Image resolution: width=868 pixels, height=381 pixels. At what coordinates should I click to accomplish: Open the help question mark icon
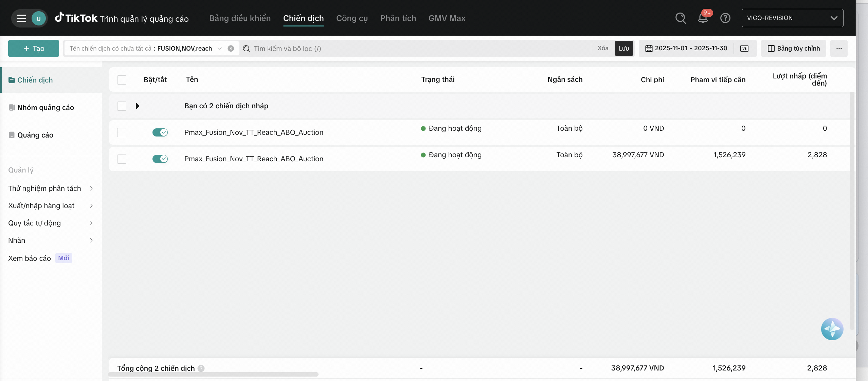725,18
